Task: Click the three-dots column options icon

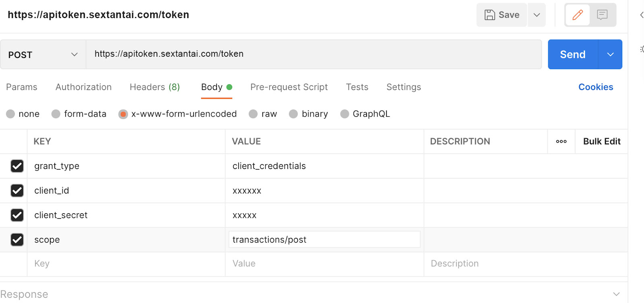Action: [561, 141]
